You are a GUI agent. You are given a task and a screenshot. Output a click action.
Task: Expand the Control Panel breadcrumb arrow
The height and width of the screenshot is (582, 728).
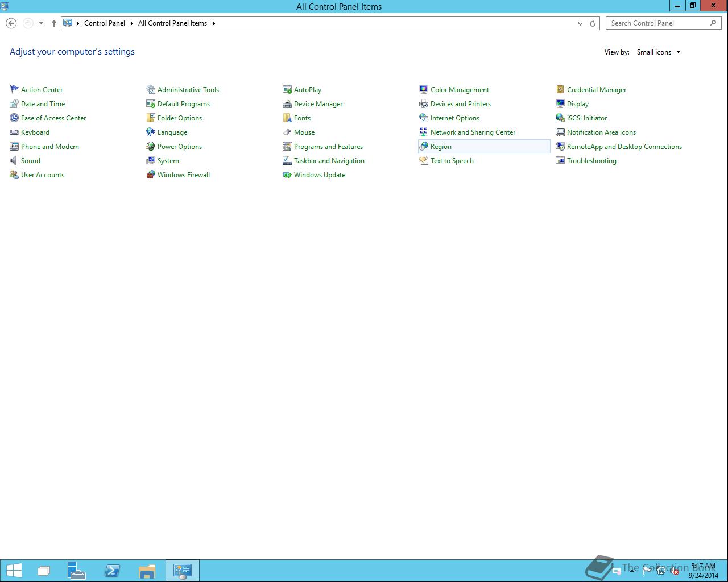pyautogui.click(x=131, y=23)
